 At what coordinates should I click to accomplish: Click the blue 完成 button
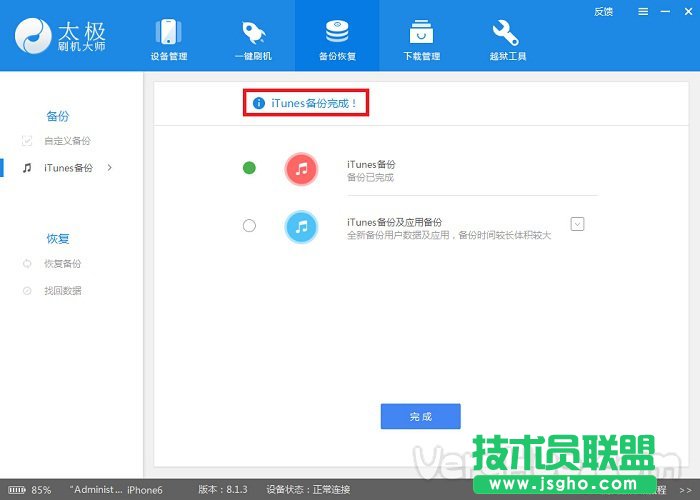(x=420, y=416)
